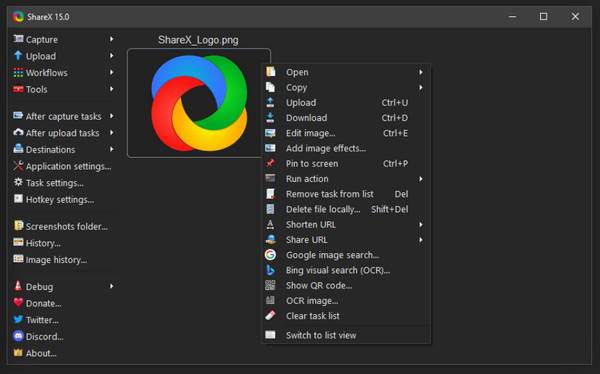Click the Shift+Del shortcut text
600x374 pixels.
pyautogui.click(x=390, y=209)
